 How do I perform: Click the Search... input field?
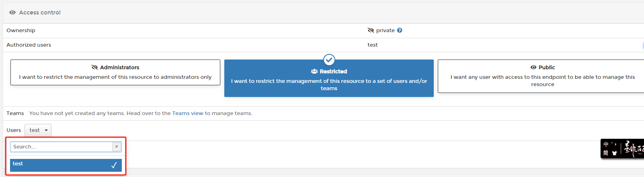(x=60, y=147)
